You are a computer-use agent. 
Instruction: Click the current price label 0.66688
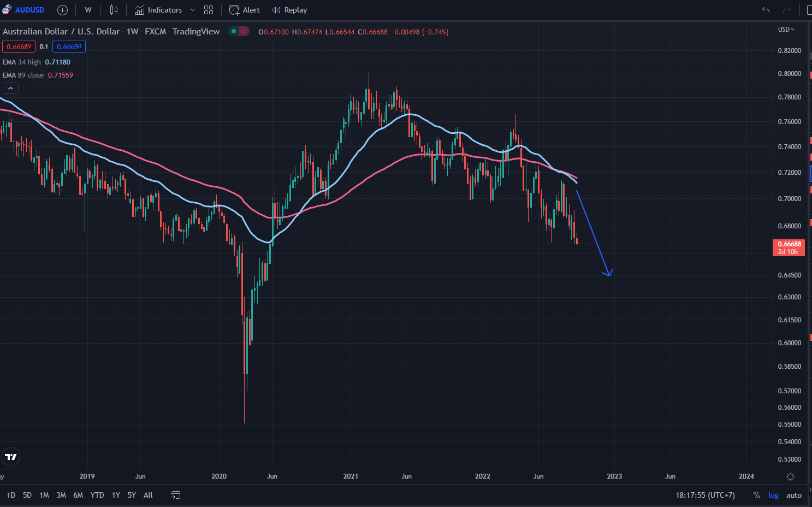[789, 247]
